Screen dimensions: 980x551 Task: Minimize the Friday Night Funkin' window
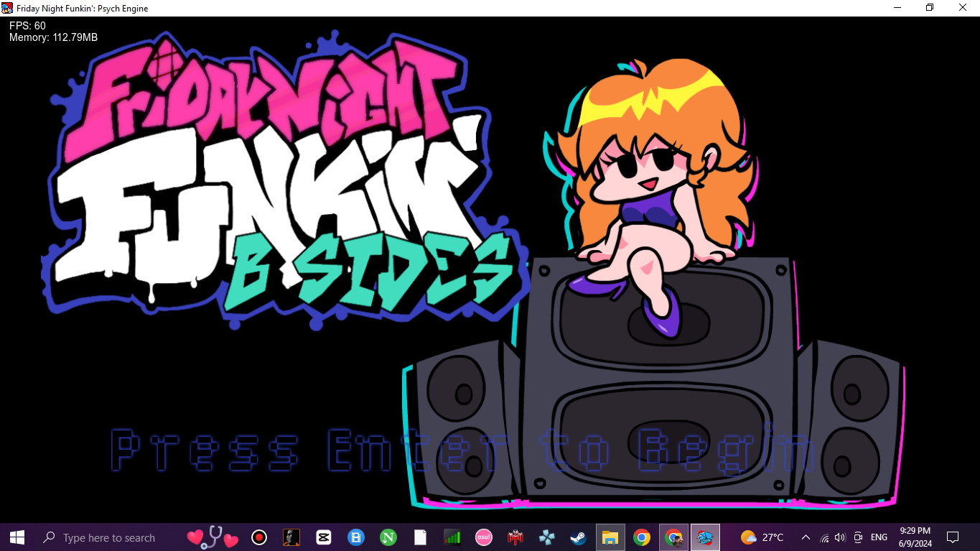[897, 8]
